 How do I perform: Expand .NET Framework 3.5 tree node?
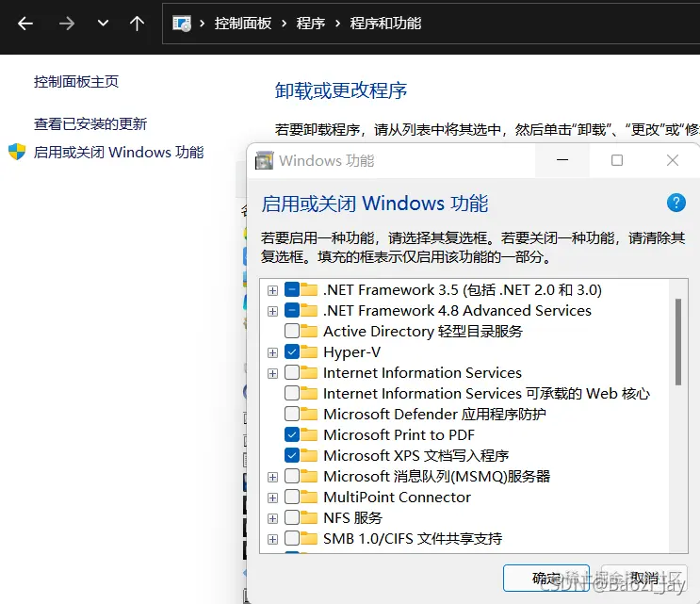coord(272,290)
